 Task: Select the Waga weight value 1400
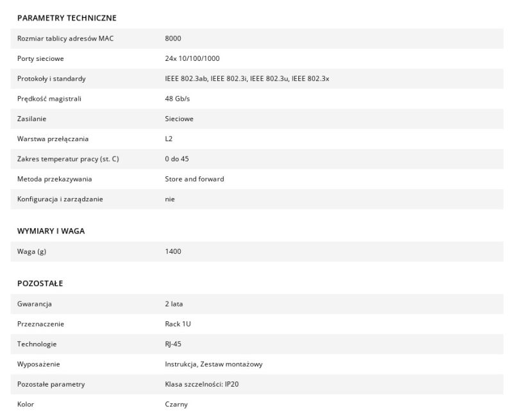click(x=172, y=251)
